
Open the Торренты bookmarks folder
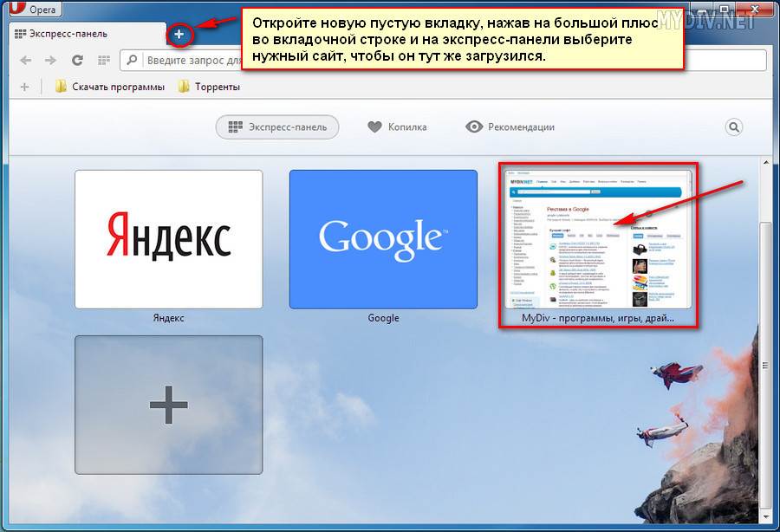pos(209,87)
